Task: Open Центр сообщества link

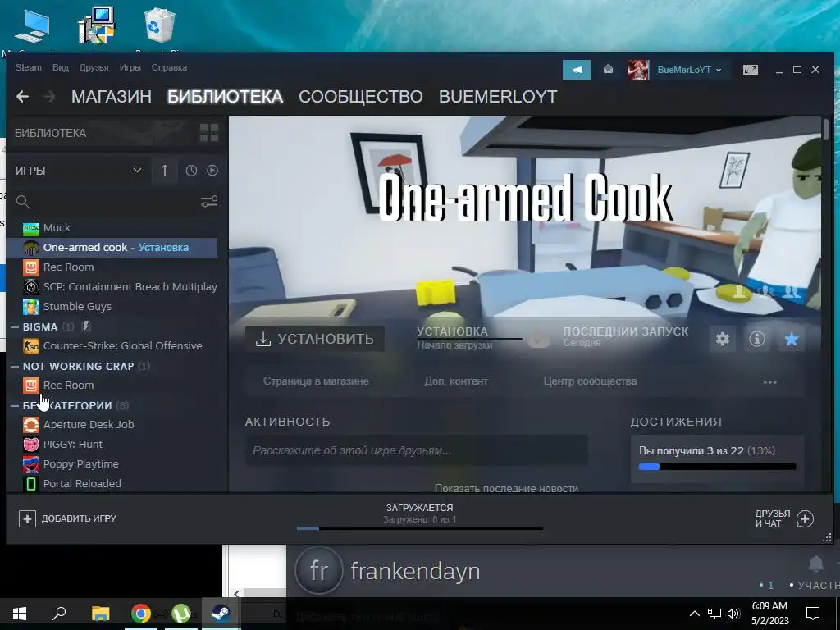Action: tap(591, 381)
